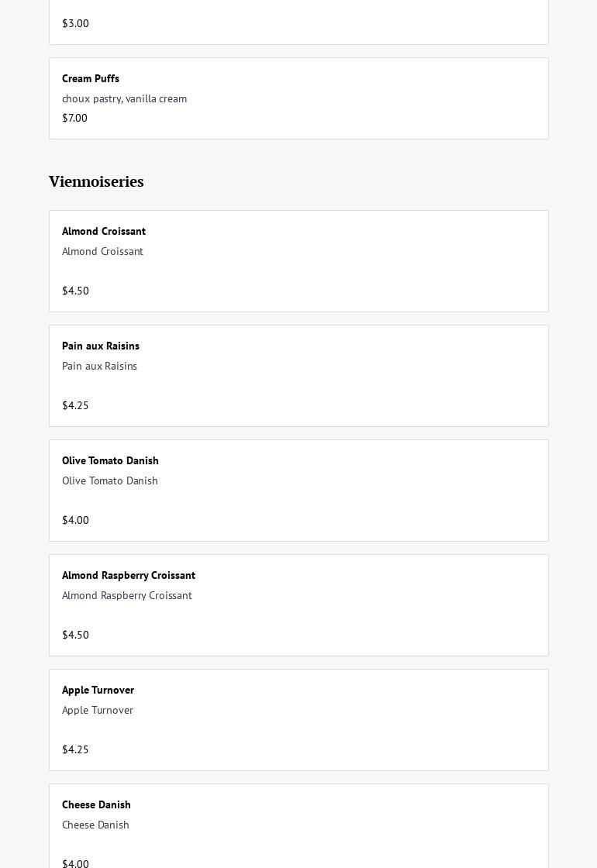This screenshot has height=868, width=597.
Task: Open the bold Almond Croissant title
Action: click(x=104, y=231)
